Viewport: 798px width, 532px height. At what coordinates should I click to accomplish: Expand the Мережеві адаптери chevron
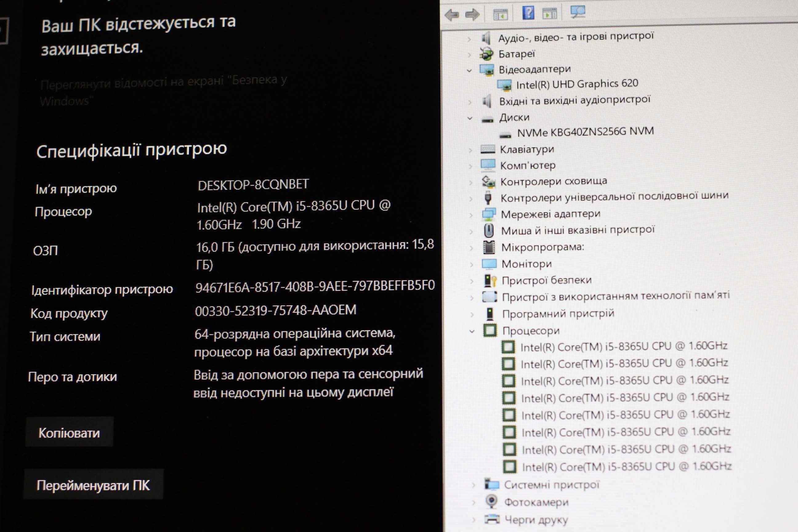471,215
